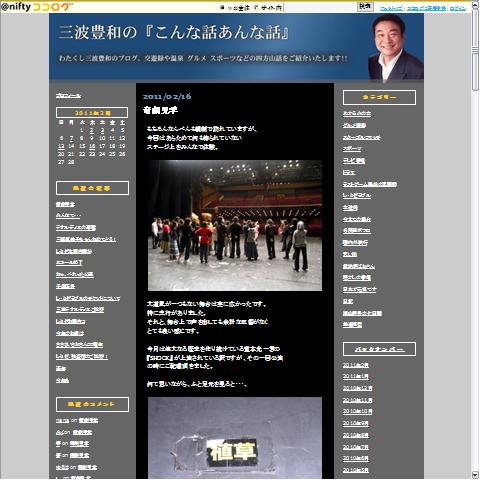
Task: Select the whole-web search radio button
Action: [222, 8]
